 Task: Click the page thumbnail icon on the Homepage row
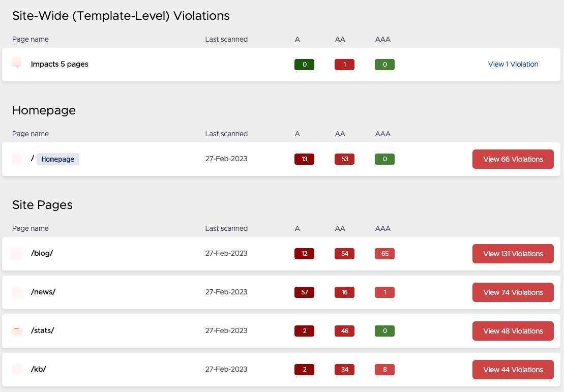(17, 159)
